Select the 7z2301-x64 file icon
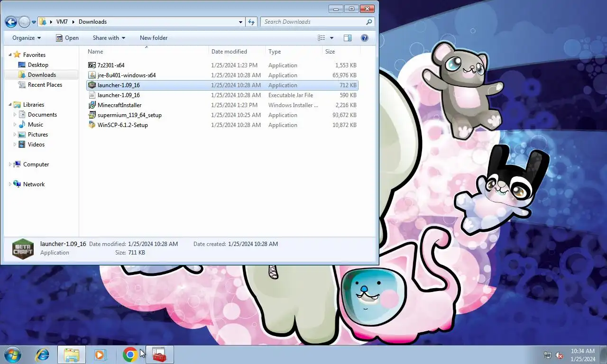The height and width of the screenshot is (364, 607). point(92,65)
